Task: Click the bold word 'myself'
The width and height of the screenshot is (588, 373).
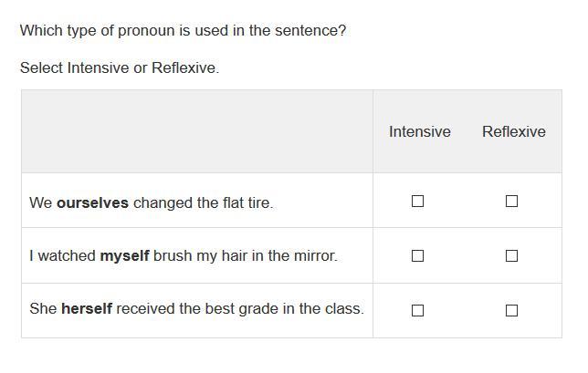Action: (x=124, y=256)
